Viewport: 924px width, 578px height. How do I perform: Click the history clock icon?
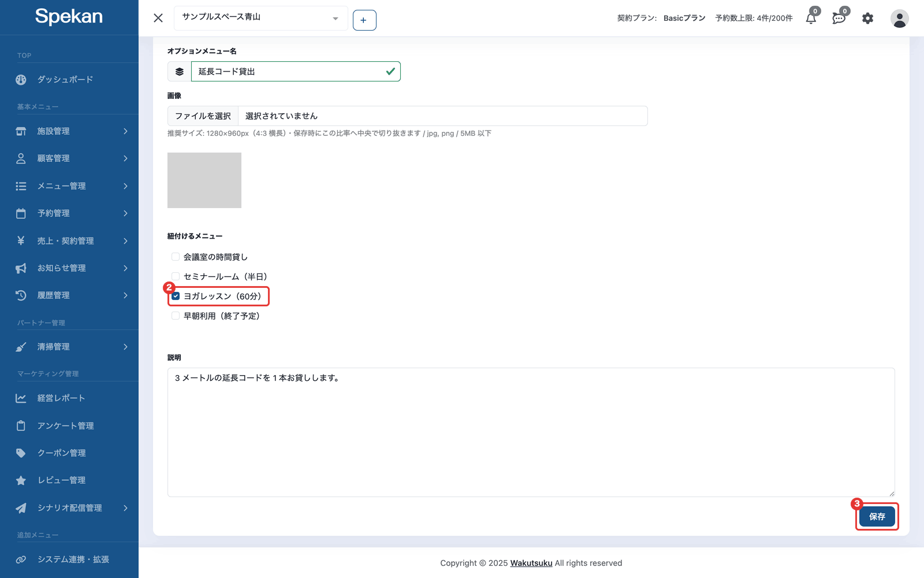(21, 295)
